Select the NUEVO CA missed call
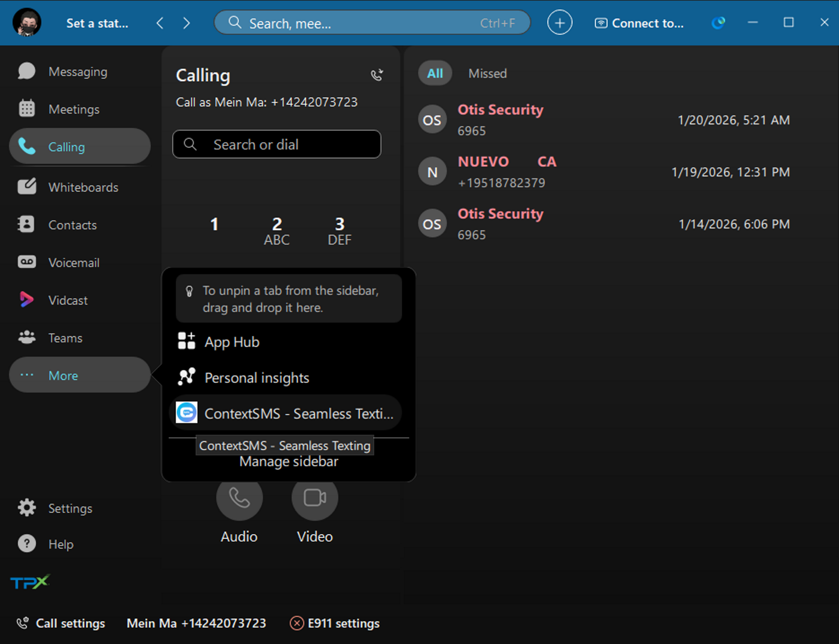 [x=605, y=172]
